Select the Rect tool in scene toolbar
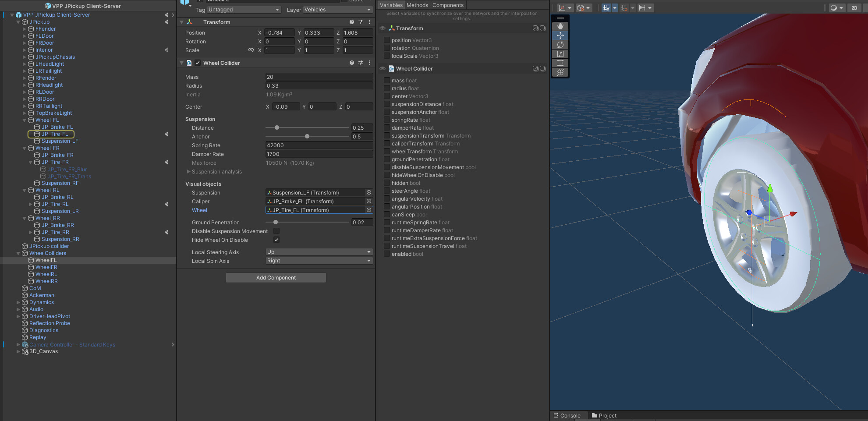Screen dimensions: 868x421 point(560,63)
